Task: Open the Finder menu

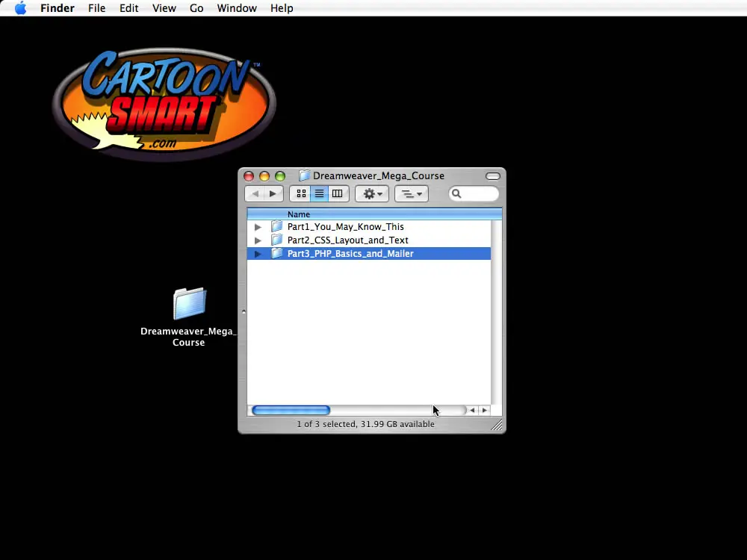Action: [x=58, y=8]
